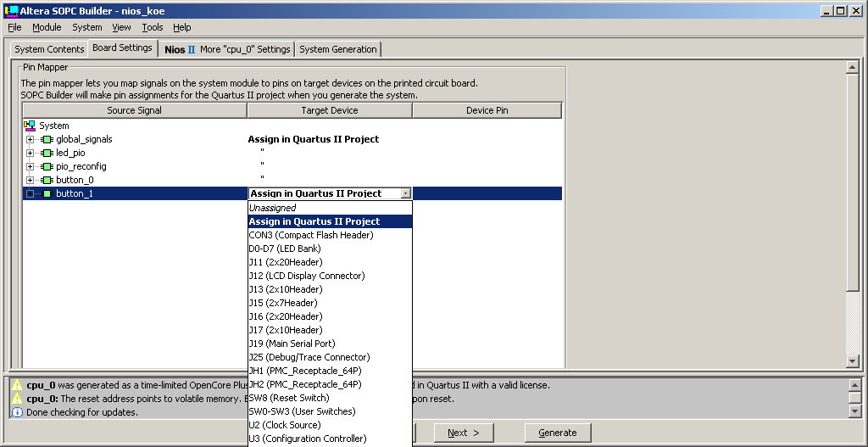Go to the System Generation tab
The width and height of the screenshot is (868, 447).
click(x=337, y=48)
